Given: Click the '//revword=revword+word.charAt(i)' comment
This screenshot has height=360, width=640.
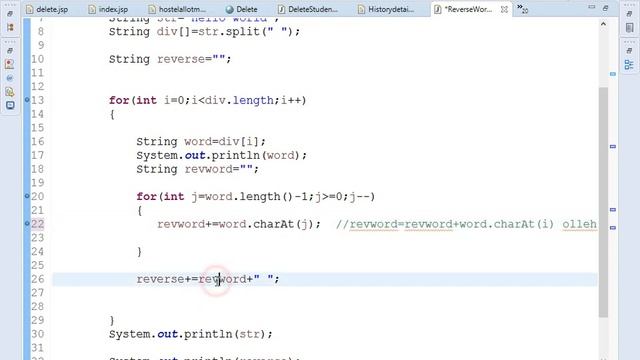Looking at the screenshot, I should tap(444, 224).
